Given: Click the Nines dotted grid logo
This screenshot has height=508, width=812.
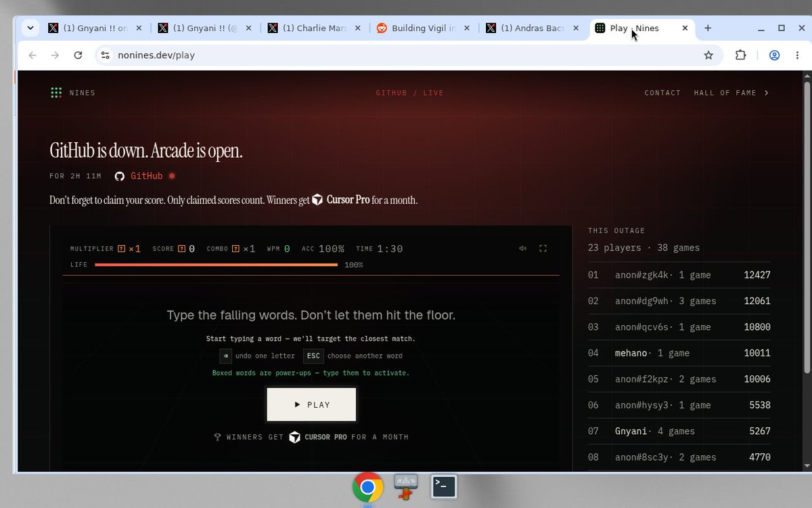Looking at the screenshot, I should 56,93.
